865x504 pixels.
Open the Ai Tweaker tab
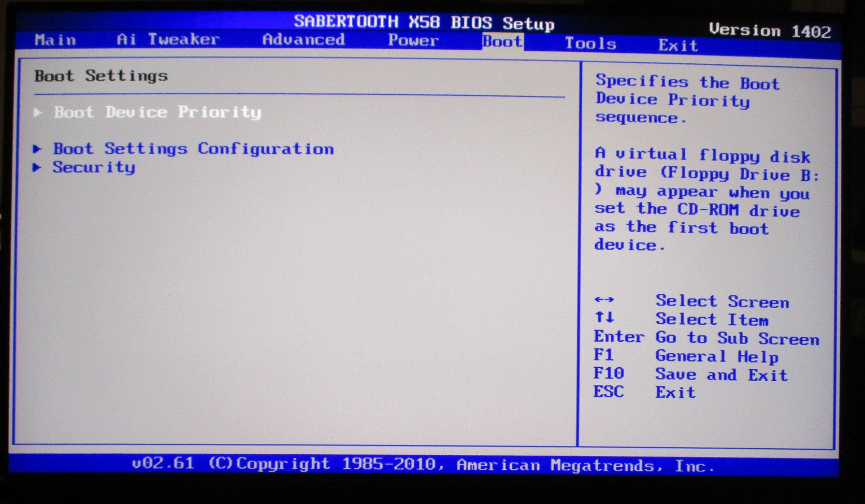(x=168, y=39)
